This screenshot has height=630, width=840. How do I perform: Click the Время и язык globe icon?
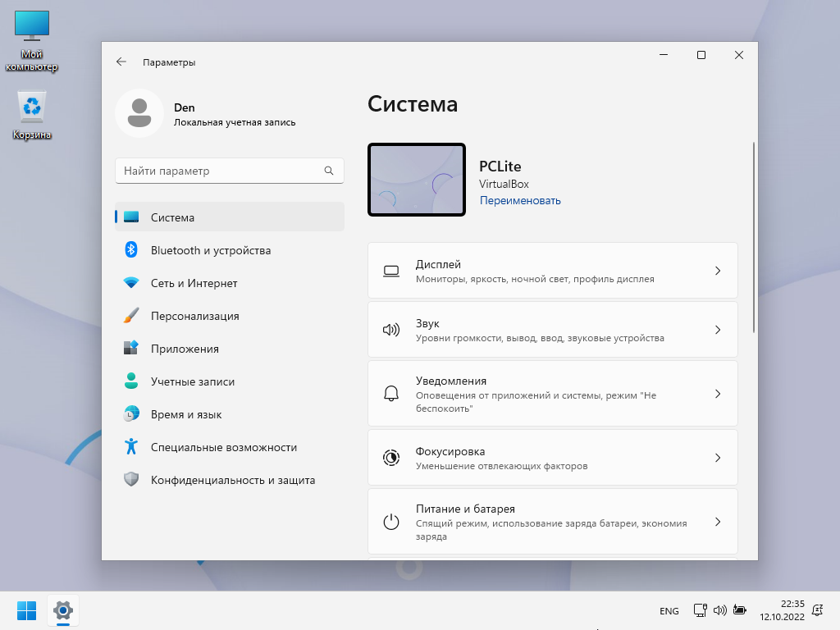tap(130, 414)
